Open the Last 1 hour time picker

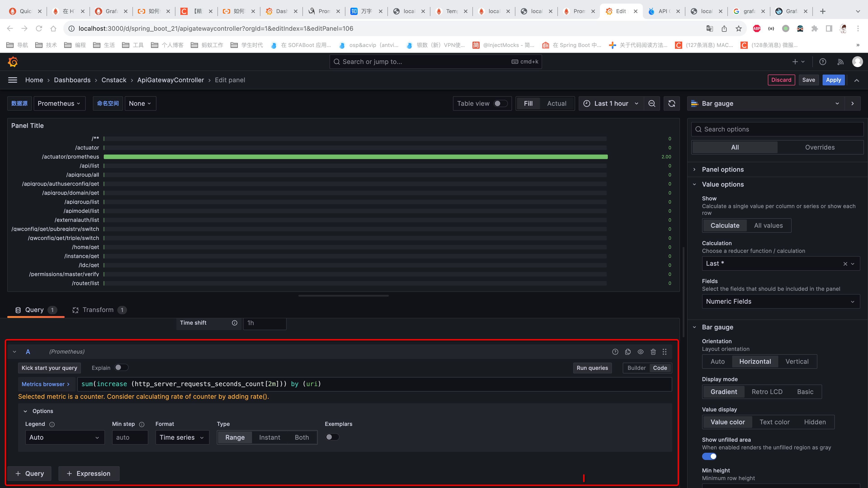coord(611,103)
